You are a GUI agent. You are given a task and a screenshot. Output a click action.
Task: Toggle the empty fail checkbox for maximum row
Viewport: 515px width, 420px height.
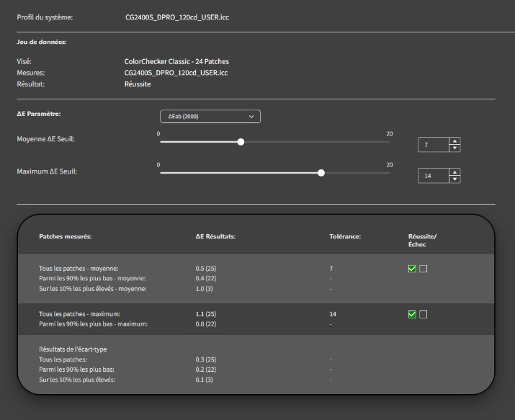424,314
